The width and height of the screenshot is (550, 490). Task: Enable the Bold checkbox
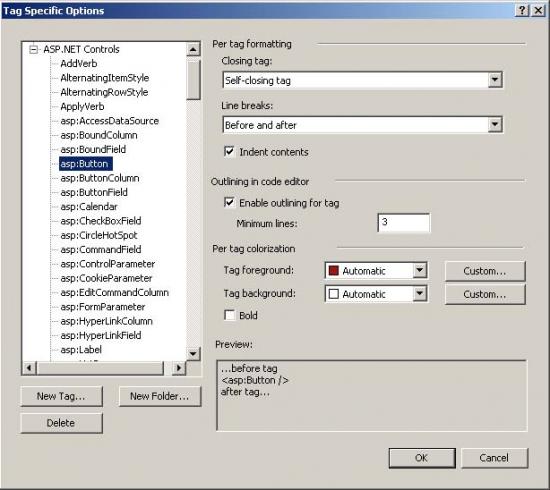(229, 315)
